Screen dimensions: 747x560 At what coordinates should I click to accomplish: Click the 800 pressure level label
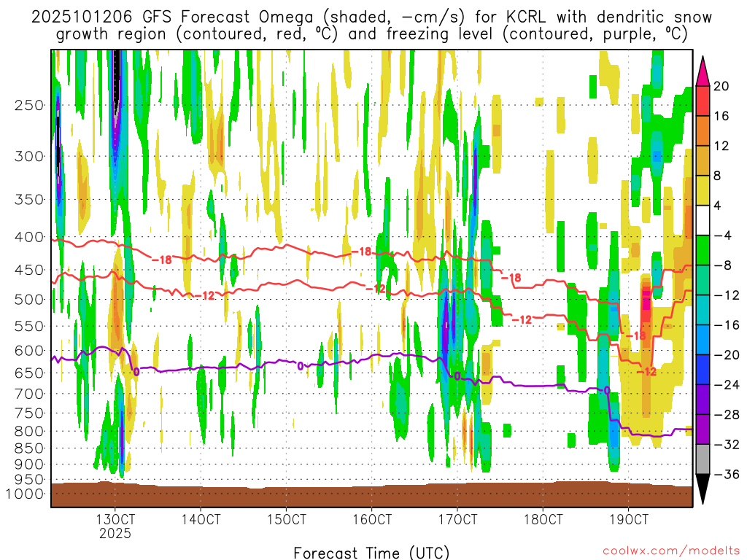pyautogui.click(x=29, y=431)
